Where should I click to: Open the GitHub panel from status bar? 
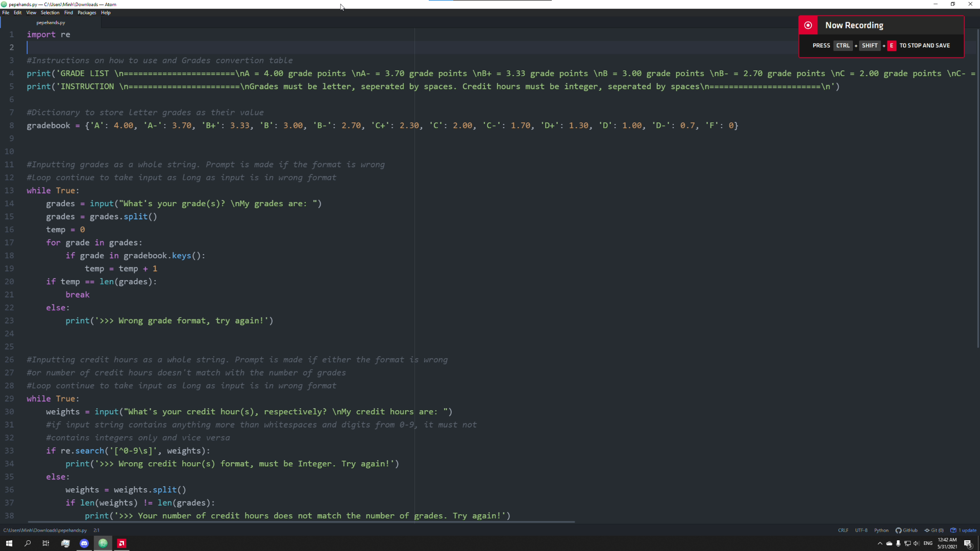pos(906,530)
